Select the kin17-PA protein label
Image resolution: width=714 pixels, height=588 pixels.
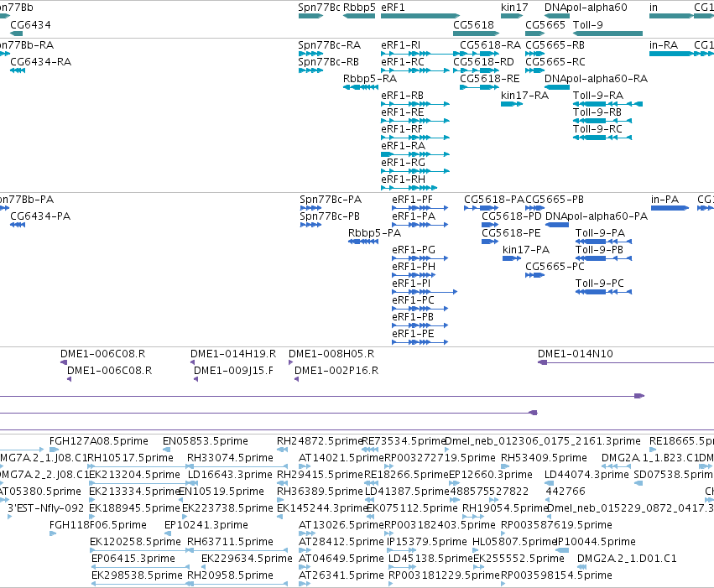[x=526, y=249]
